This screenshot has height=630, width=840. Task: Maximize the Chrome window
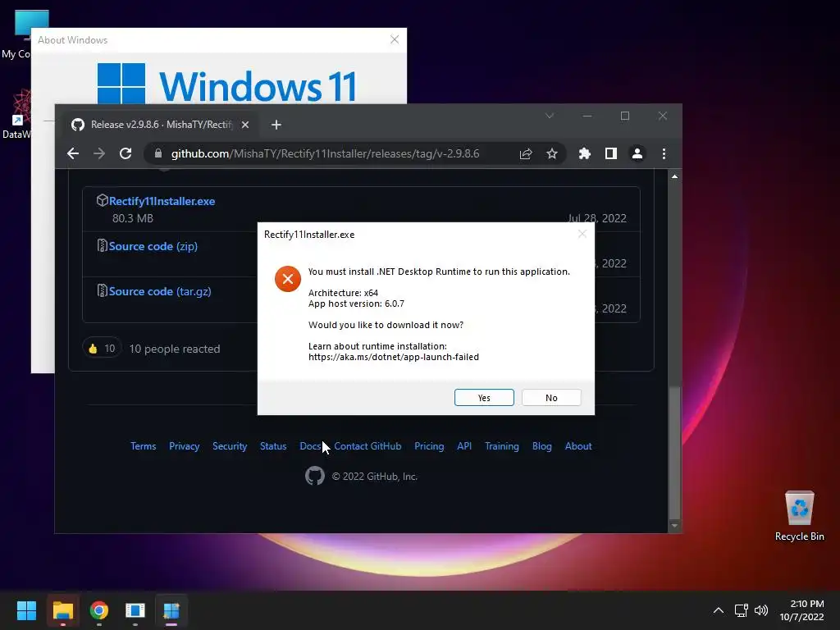[x=624, y=116]
